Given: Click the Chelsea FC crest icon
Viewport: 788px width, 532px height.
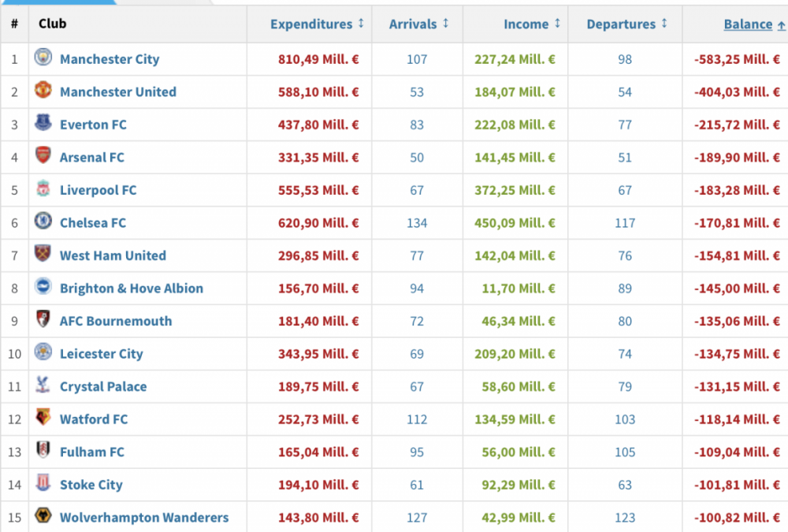Looking at the screenshot, I should (43, 221).
